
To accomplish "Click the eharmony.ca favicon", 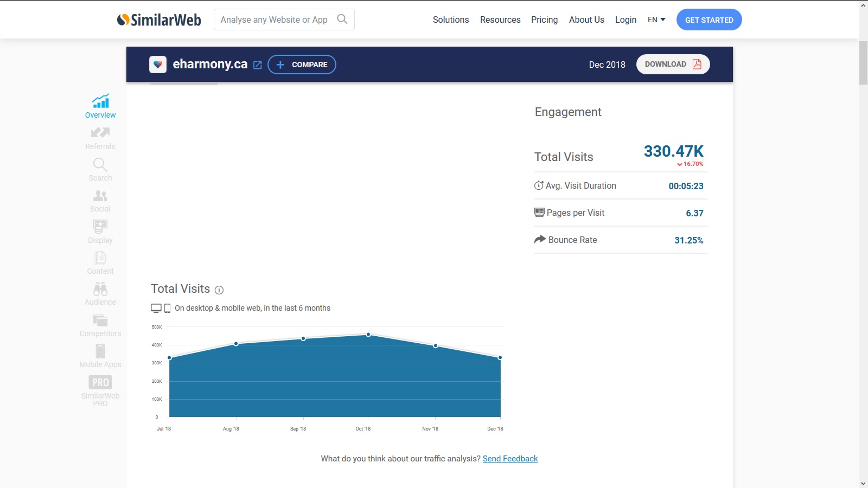I will [158, 65].
